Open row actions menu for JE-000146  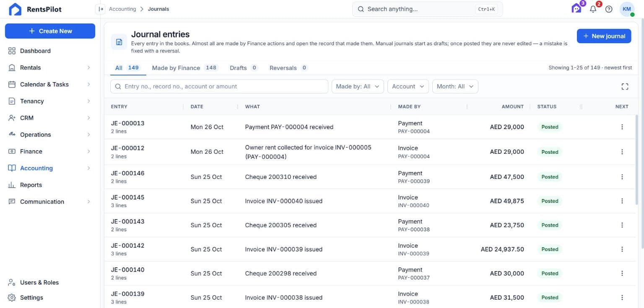(x=622, y=177)
